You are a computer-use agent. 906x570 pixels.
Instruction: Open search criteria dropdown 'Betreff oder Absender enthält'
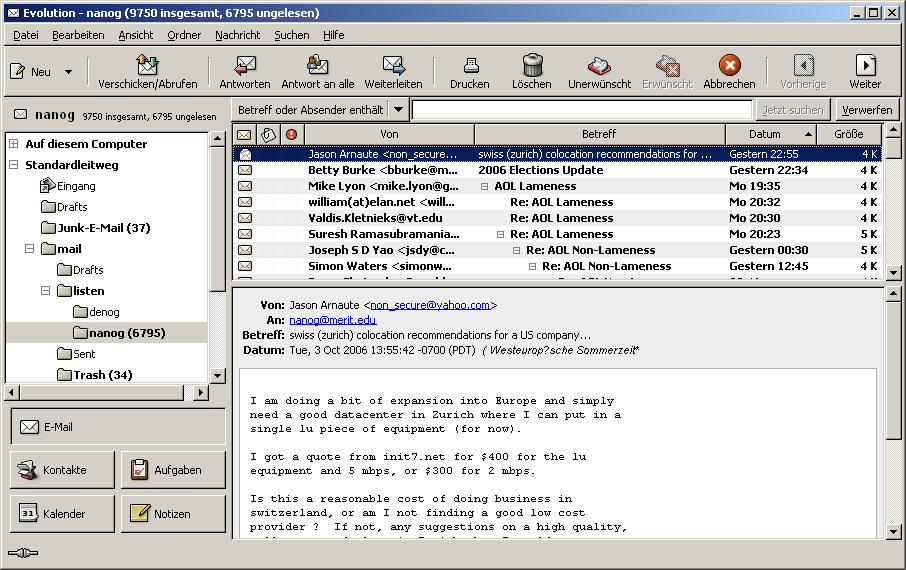398,110
